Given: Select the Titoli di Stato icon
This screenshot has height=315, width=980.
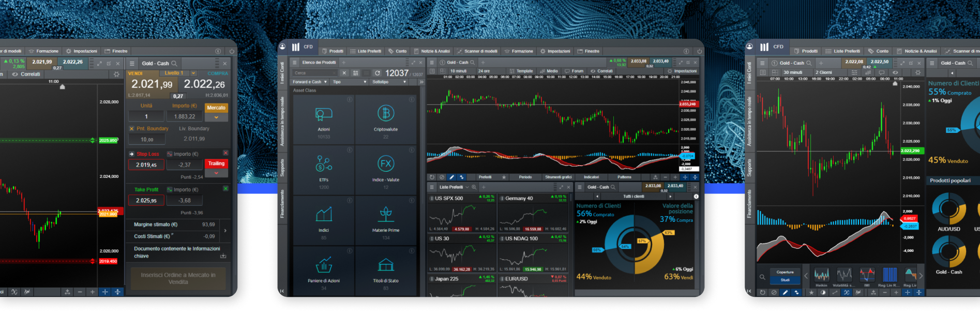Looking at the screenshot, I should pyautogui.click(x=386, y=265).
